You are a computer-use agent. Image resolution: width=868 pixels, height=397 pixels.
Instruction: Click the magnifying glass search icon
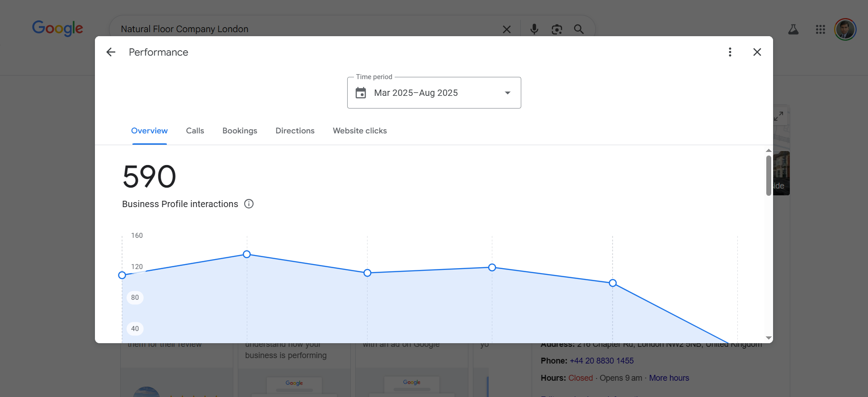(579, 29)
